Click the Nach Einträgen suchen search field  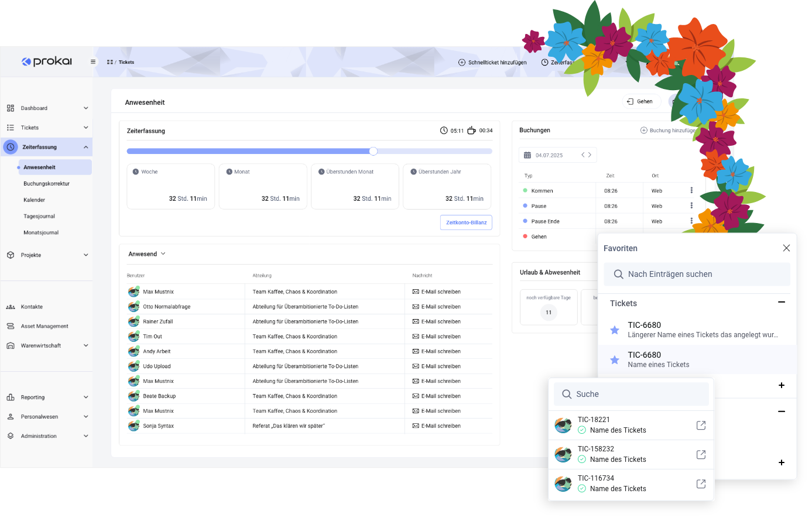coord(697,274)
